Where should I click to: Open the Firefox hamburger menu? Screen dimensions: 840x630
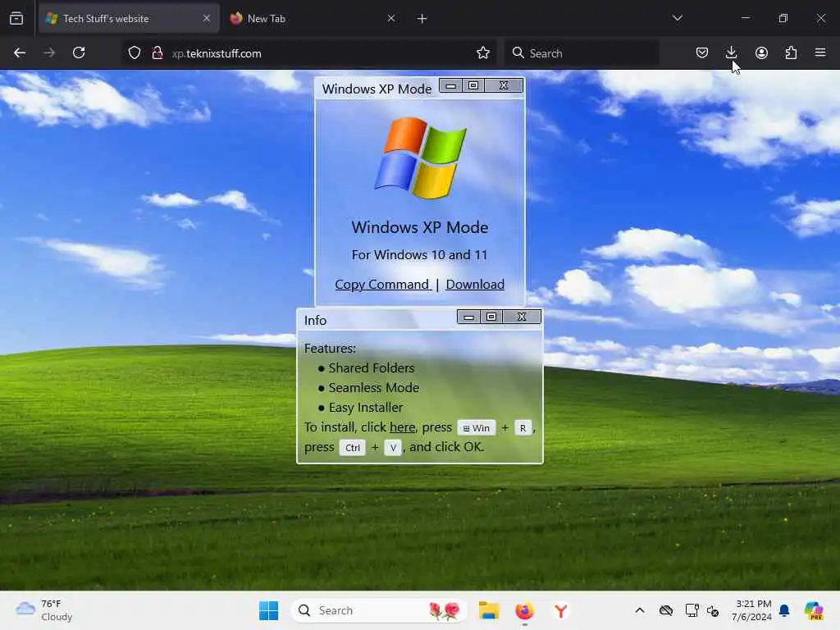click(820, 52)
